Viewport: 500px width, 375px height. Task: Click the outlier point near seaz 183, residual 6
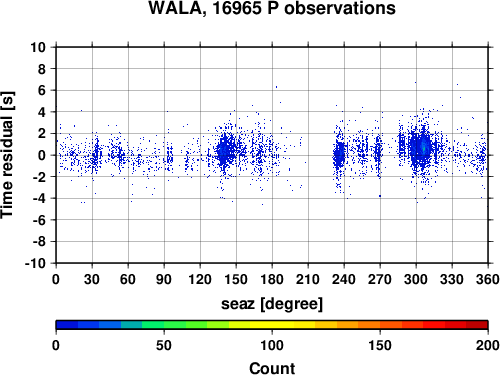tap(276, 87)
